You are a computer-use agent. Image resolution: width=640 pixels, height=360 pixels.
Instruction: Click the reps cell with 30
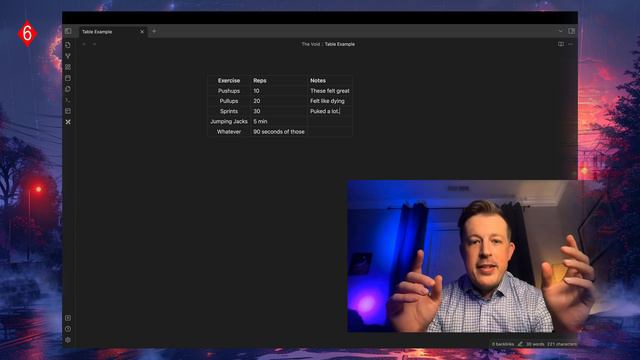[x=278, y=111]
